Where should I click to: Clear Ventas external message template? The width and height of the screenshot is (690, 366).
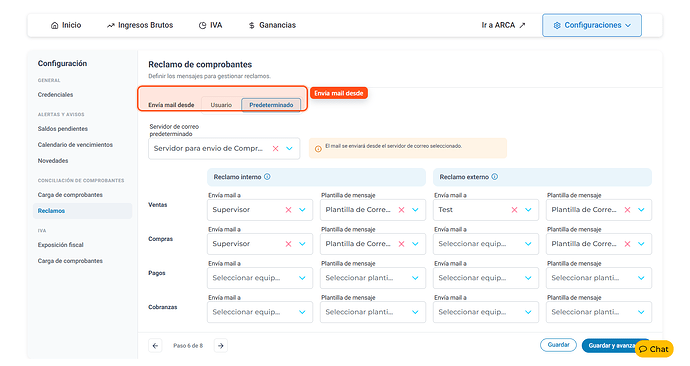coord(628,210)
